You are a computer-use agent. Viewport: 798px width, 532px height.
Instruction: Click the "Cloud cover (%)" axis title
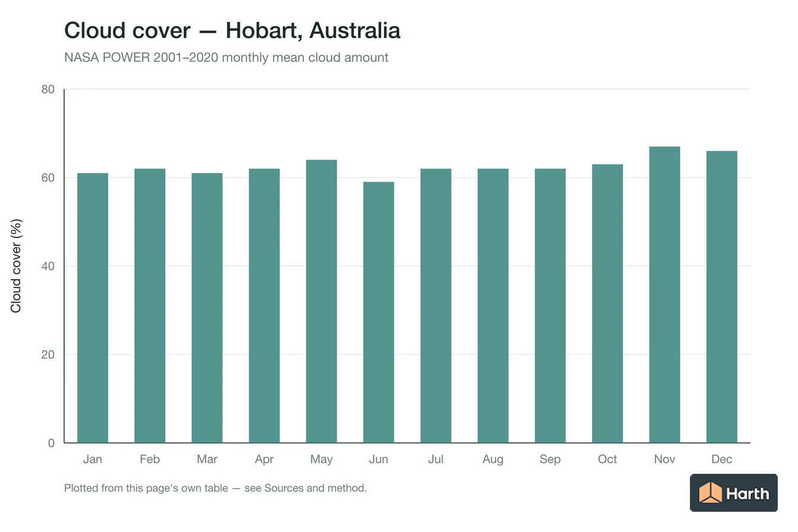point(16,265)
